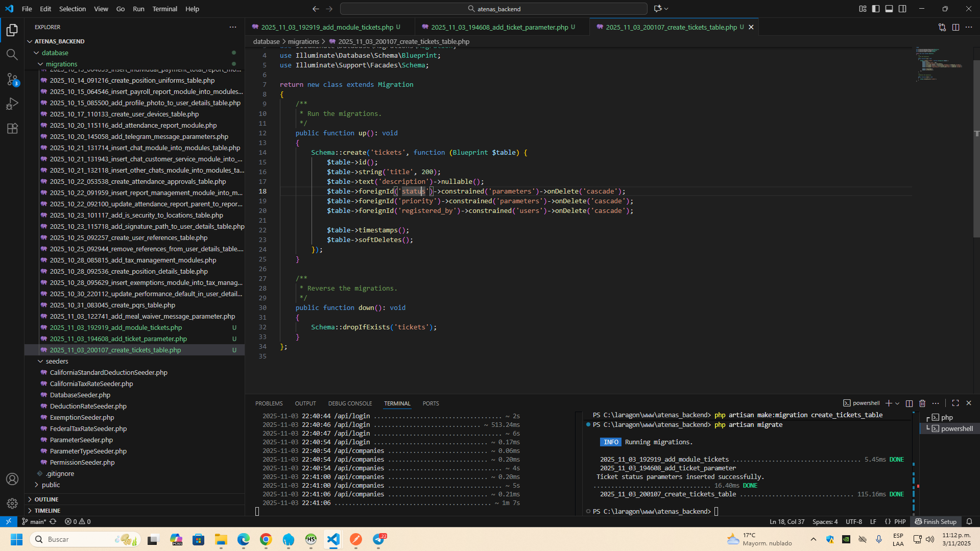
Task: Open ParameterSeeder.php in the explorer
Action: (x=81, y=440)
